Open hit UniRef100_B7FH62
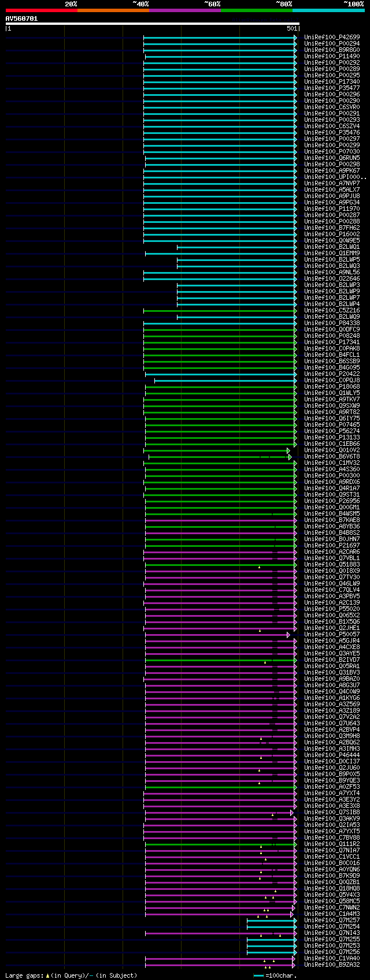Screen dimensions: 370x980 tap(332, 228)
